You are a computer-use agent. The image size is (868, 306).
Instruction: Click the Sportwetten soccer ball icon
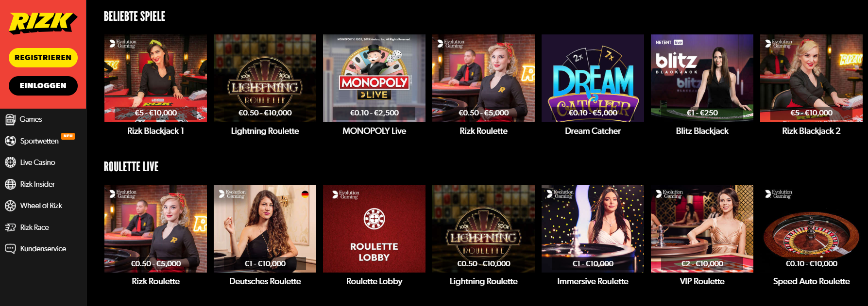(10, 141)
